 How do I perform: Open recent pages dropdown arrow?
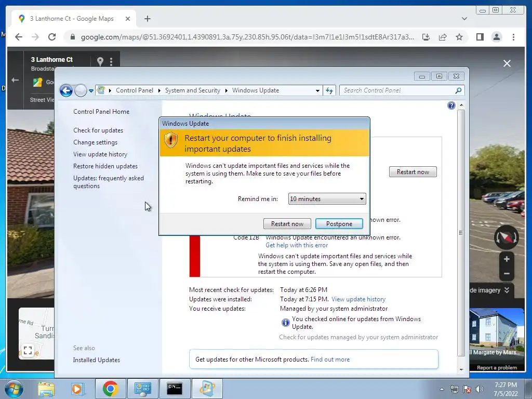(x=91, y=90)
